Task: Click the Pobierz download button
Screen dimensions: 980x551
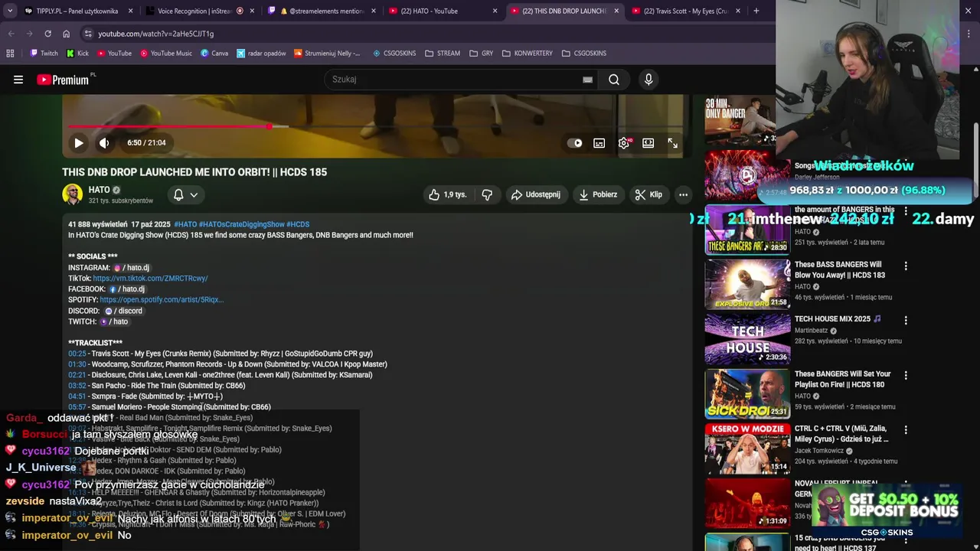Action: [x=598, y=194]
